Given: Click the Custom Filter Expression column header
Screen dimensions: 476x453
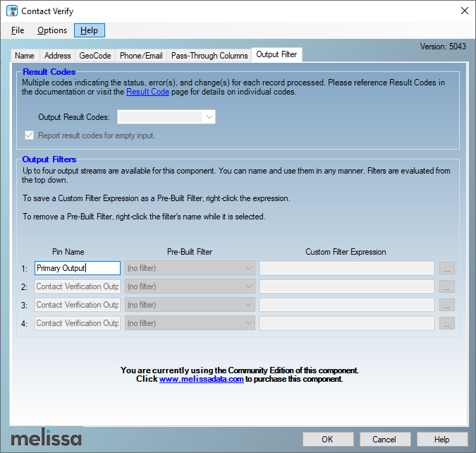Looking at the screenshot, I should 346,252.
